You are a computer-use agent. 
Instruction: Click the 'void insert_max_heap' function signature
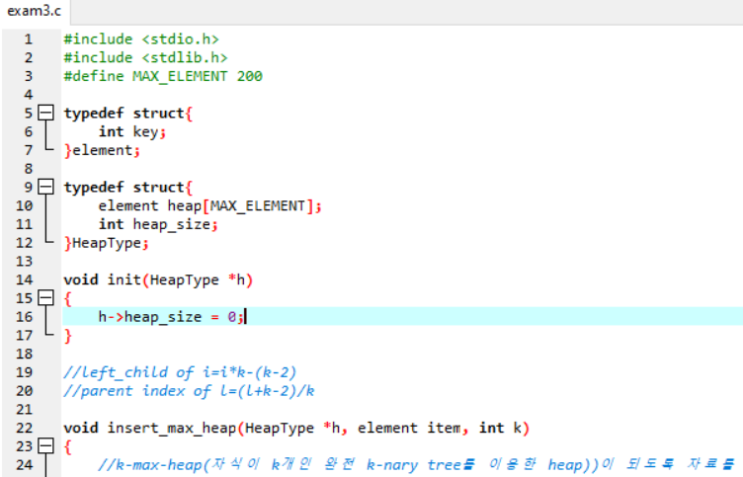click(296, 428)
